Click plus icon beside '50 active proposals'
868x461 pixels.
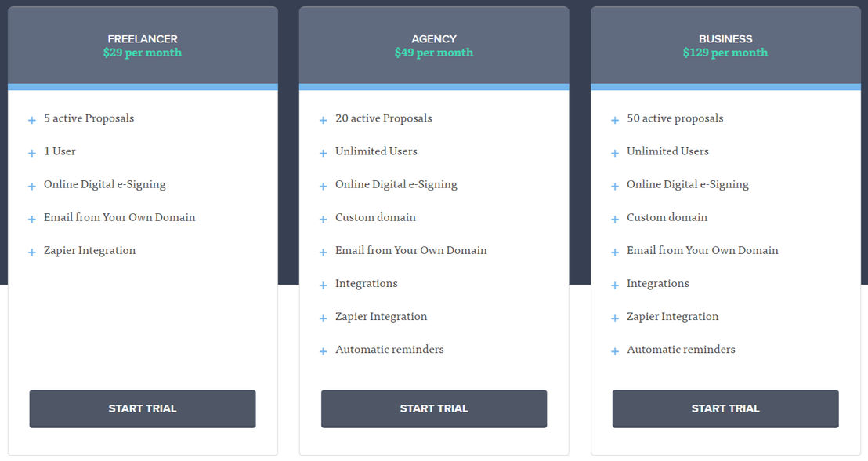pos(615,120)
